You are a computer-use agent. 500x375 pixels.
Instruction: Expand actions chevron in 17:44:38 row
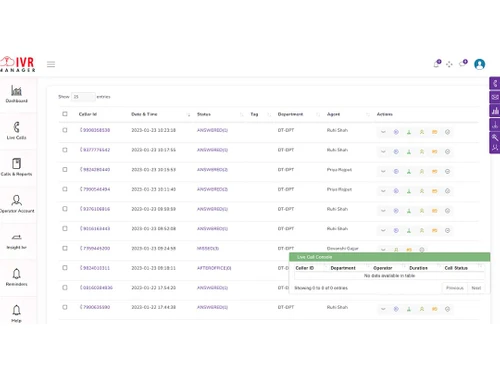coord(383,309)
